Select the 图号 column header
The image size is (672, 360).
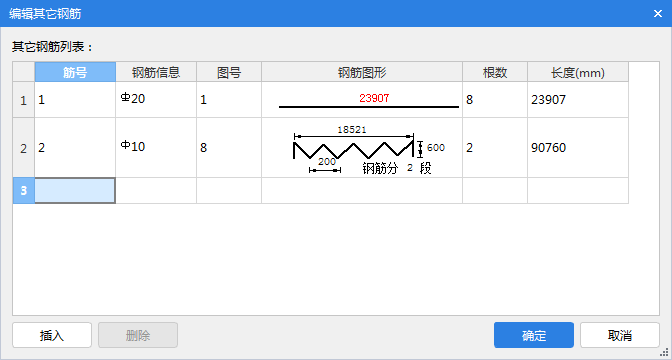pyautogui.click(x=229, y=72)
